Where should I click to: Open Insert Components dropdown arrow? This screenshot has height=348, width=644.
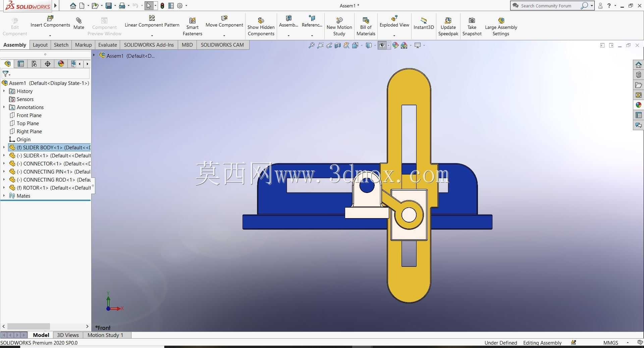pyautogui.click(x=50, y=36)
